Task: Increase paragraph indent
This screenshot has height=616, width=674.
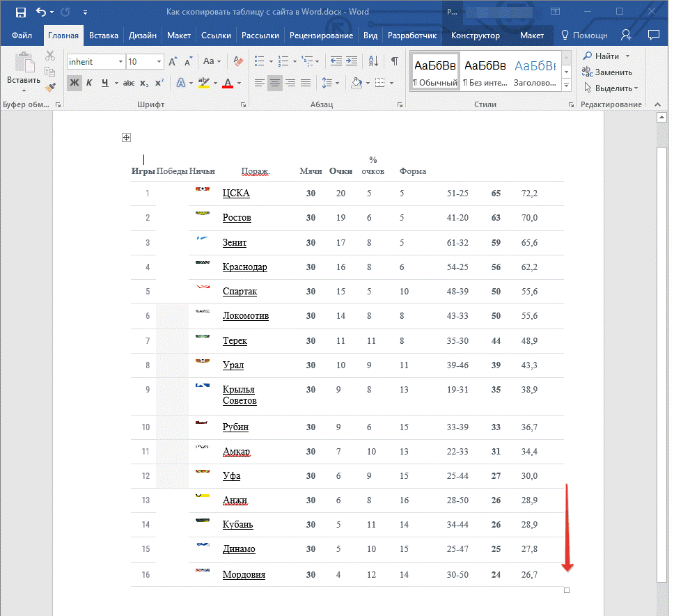Action: tap(352, 61)
